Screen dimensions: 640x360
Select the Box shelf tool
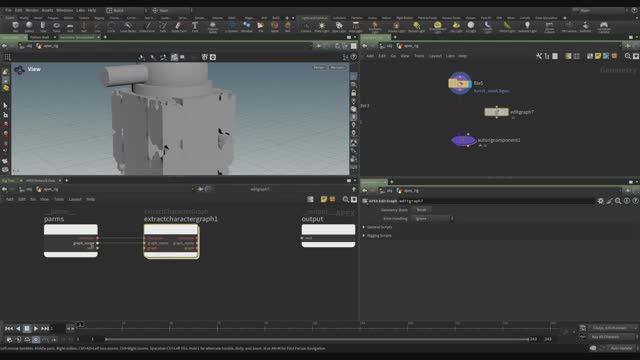[16, 27]
